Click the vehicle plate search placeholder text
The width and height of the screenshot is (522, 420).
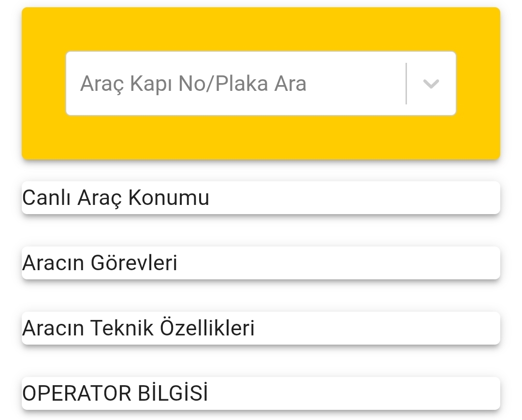pyautogui.click(x=193, y=84)
